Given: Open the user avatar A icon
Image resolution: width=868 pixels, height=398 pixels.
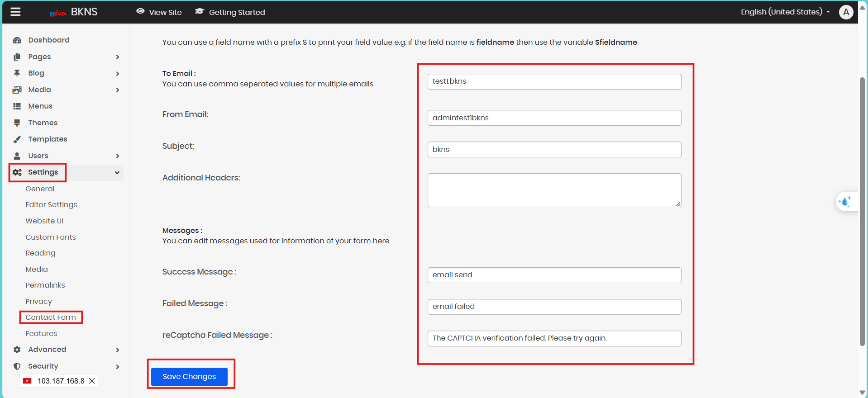Looking at the screenshot, I should tap(846, 12).
